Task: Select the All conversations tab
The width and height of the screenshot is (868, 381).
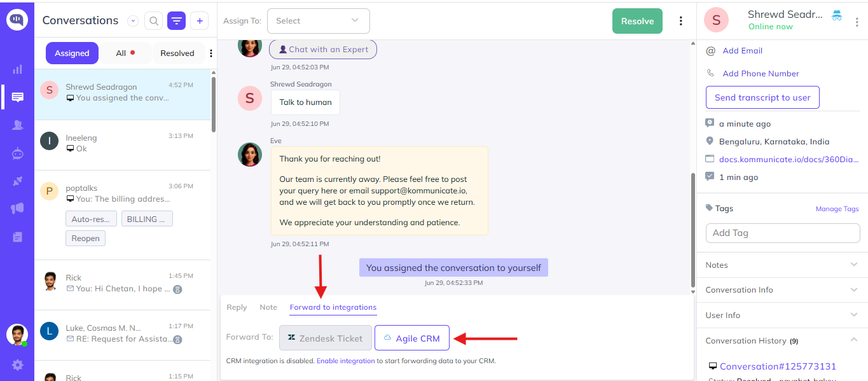Action: click(125, 53)
